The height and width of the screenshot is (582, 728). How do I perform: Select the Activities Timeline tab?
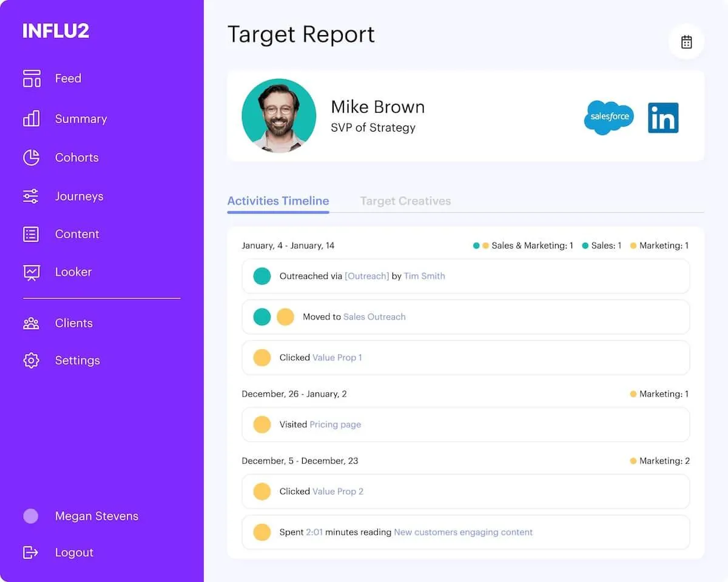point(278,201)
